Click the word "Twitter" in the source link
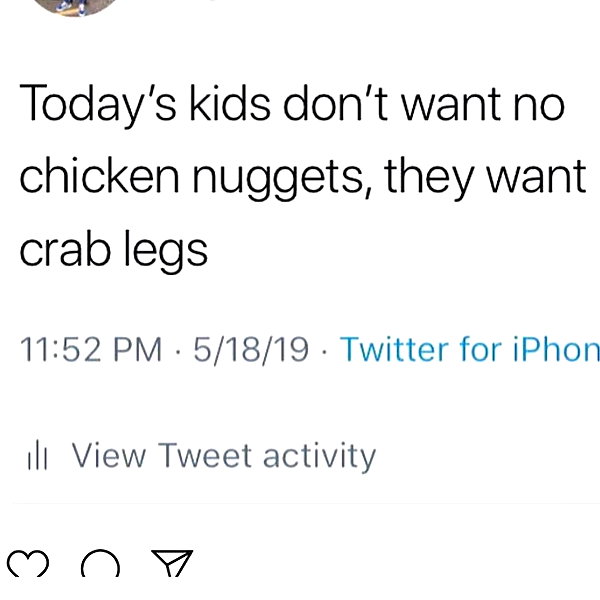600x600 pixels. coord(395,349)
